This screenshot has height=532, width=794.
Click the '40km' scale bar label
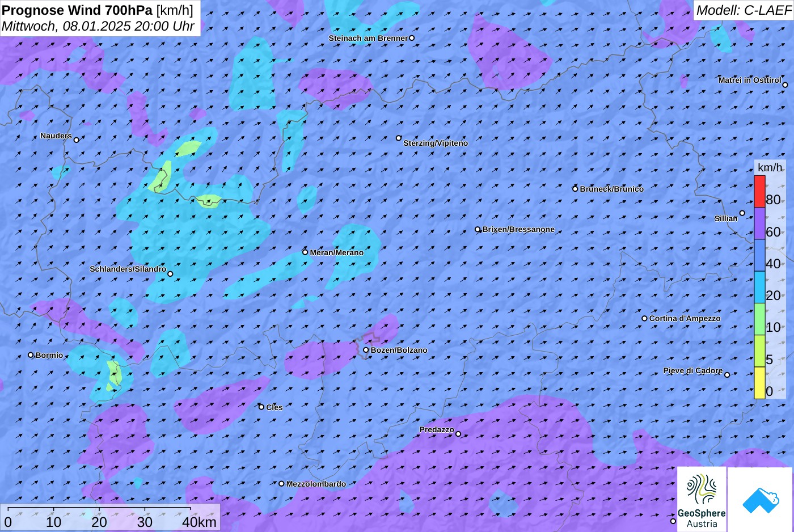199,522
